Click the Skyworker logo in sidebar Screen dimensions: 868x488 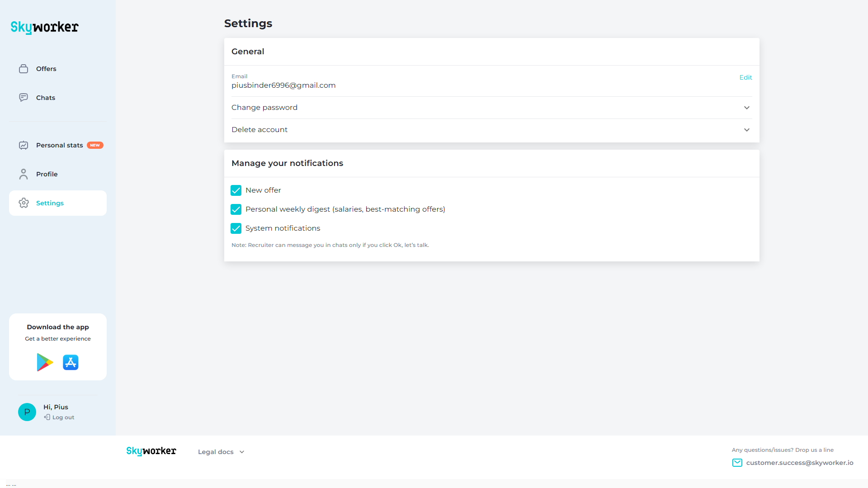tap(45, 27)
